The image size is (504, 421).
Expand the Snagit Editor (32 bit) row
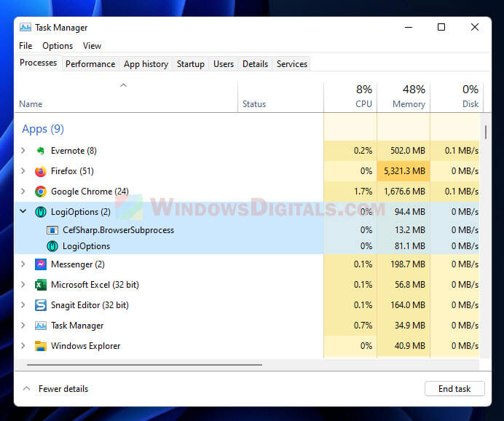(x=23, y=304)
